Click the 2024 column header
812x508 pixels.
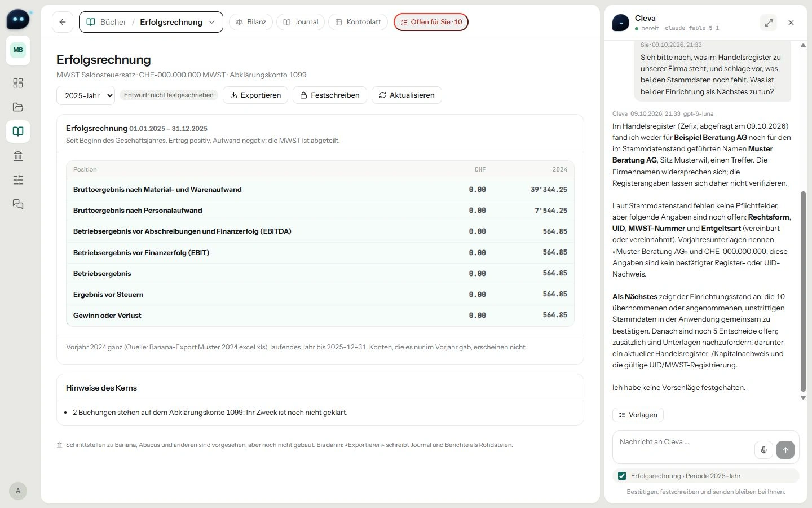(x=559, y=169)
